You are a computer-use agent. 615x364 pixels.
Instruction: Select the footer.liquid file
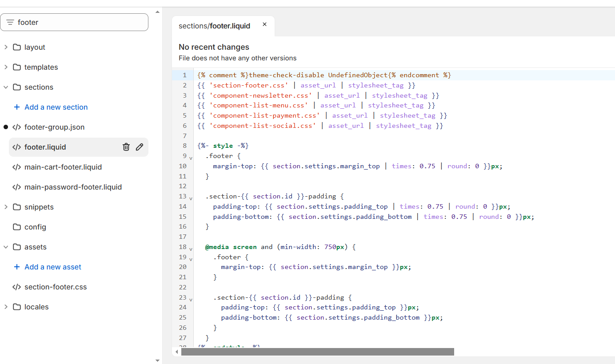45,147
